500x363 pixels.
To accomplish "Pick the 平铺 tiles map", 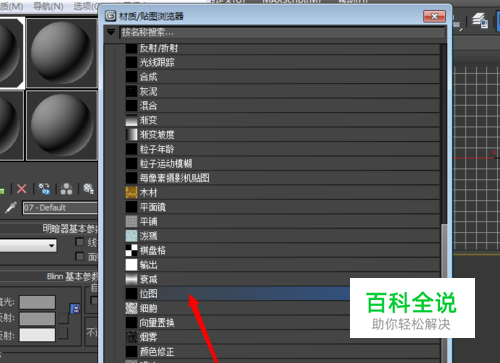I will click(282, 221).
